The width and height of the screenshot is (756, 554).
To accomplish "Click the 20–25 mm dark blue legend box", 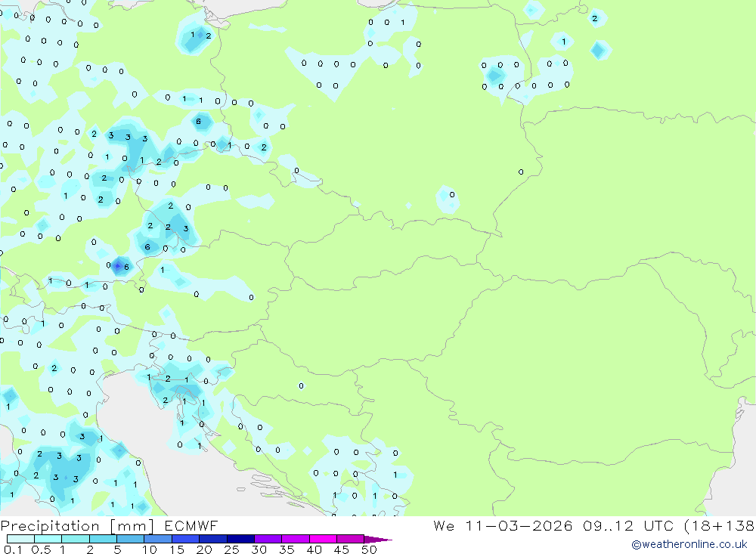I will point(213,539).
